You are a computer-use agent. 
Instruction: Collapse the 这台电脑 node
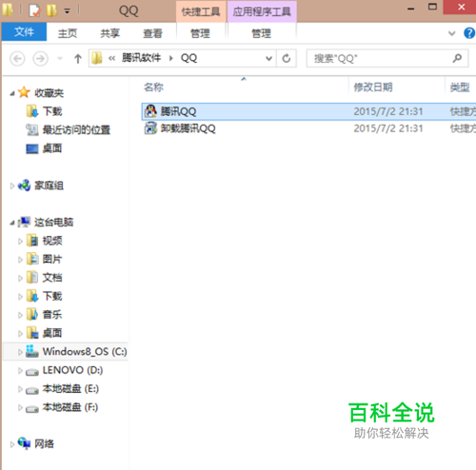point(12,223)
